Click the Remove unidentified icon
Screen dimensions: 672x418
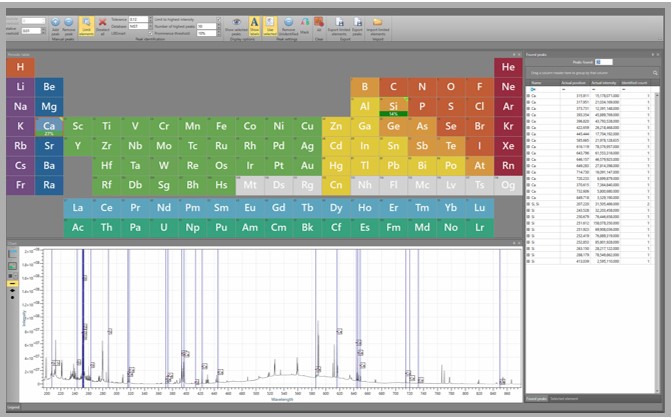pyautogui.click(x=288, y=23)
